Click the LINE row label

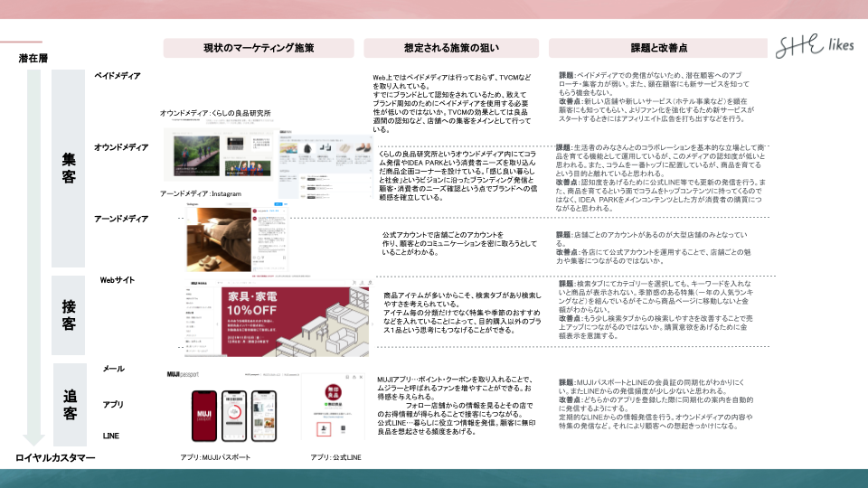point(110,436)
